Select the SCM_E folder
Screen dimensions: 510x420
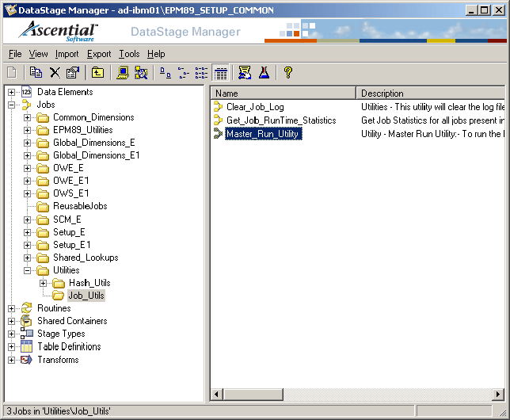(x=67, y=220)
